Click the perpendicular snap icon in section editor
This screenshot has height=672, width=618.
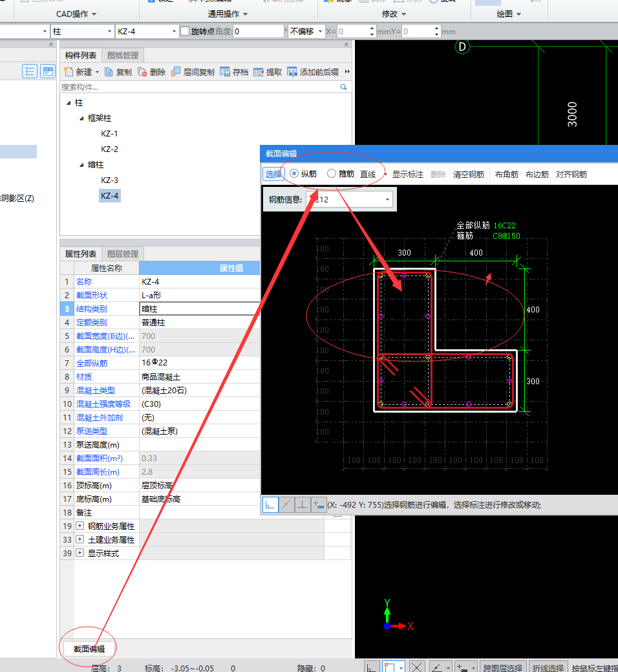(303, 505)
